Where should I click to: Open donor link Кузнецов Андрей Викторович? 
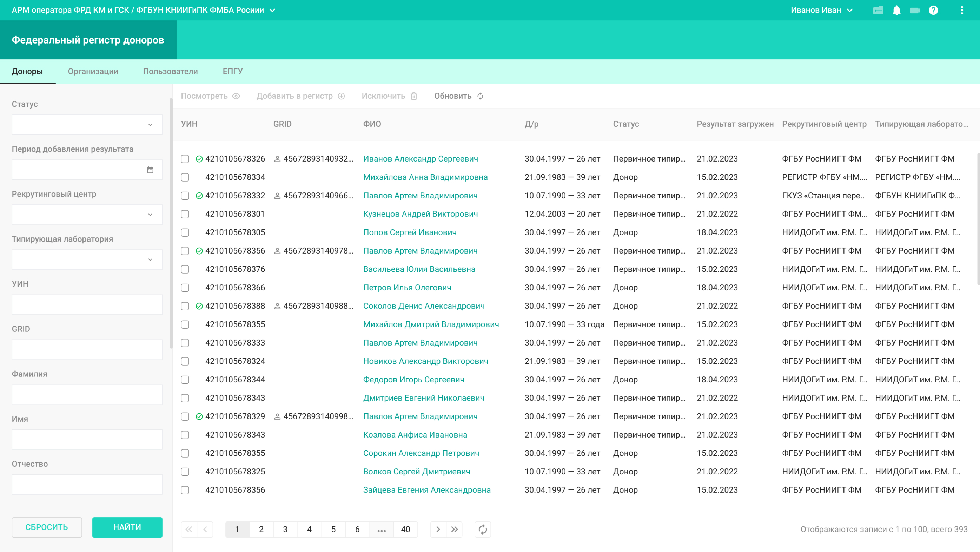(x=421, y=214)
